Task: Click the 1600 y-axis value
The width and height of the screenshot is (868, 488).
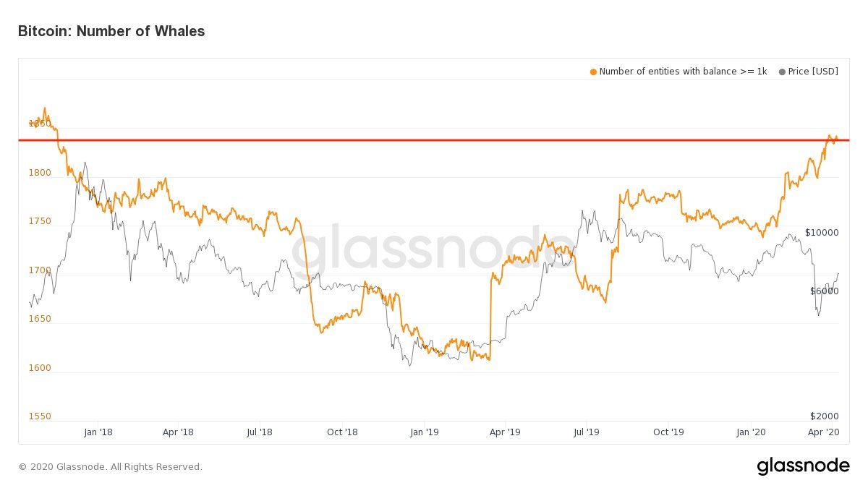Action: pos(40,368)
